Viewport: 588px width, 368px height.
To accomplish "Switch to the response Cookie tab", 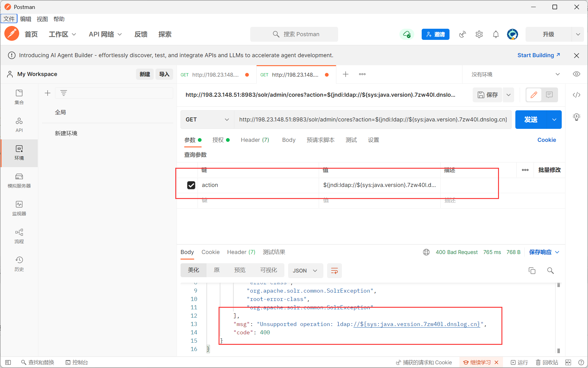I will 211,252.
